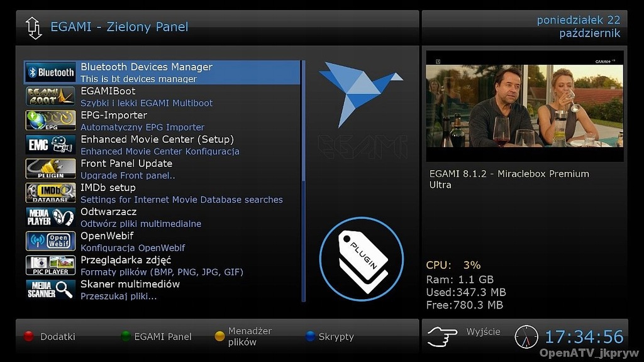Select the Odtwarzacz entry
The width and height of the screenshot is (644, 362).
[x=162, y=217]
